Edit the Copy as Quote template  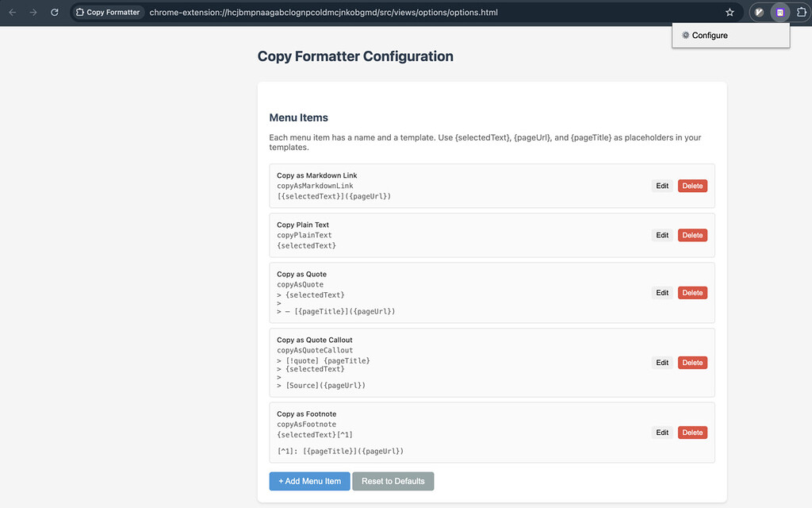[661, 292]
